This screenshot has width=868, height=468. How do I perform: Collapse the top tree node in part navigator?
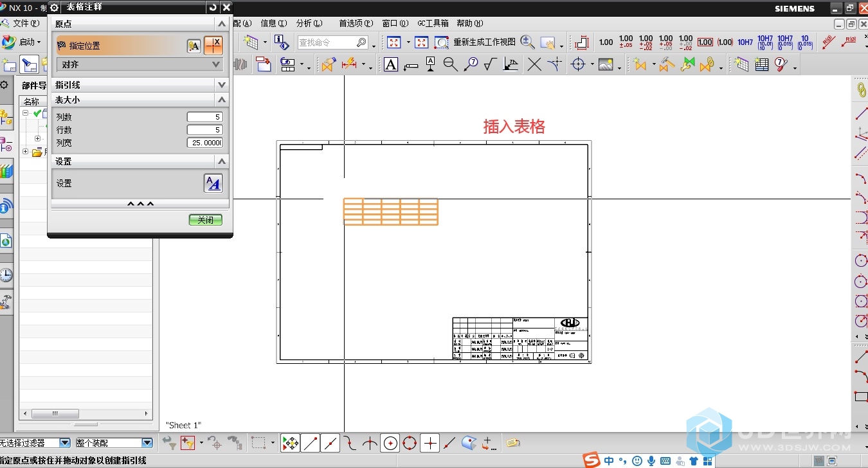point(26,113)
